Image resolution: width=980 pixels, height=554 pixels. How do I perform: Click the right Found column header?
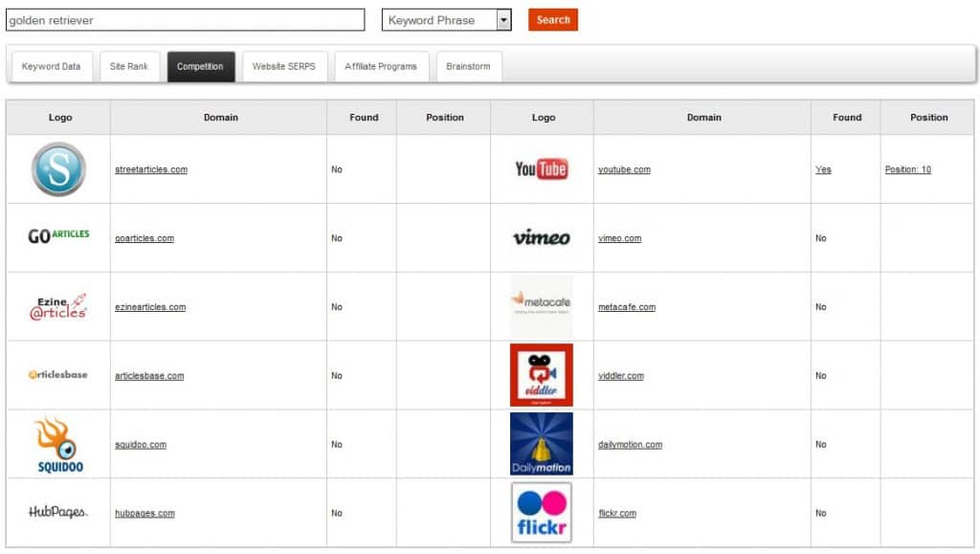click(x=847, y=117)
